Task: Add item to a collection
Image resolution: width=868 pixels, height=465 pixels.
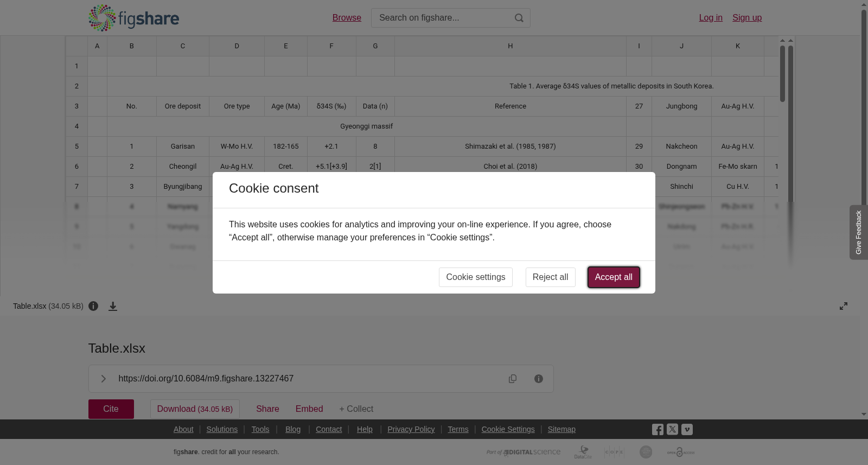Action: click(x=356, y=409)
